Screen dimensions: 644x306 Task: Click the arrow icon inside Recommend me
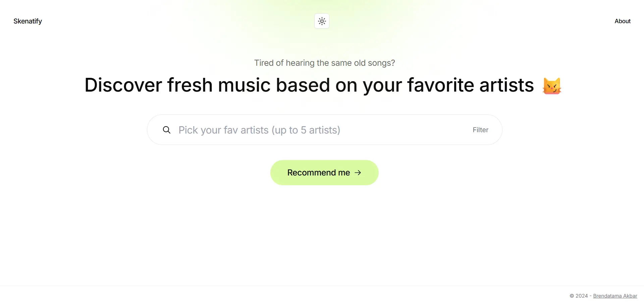point(358,172)
